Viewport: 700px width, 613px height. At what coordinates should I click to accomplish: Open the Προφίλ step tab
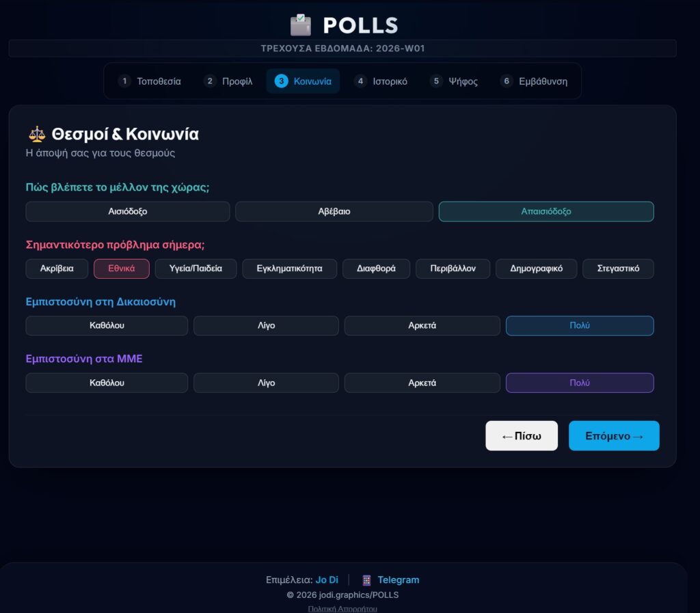(228, 81)
